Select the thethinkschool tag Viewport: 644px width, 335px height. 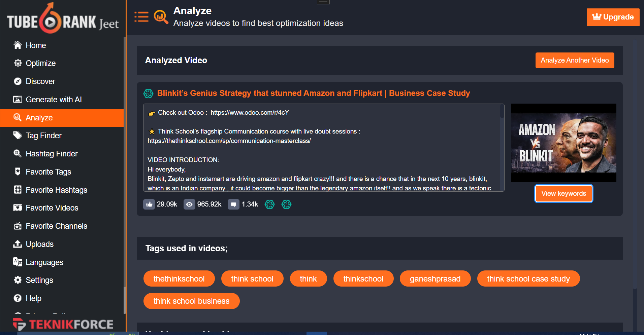(179, 278)
